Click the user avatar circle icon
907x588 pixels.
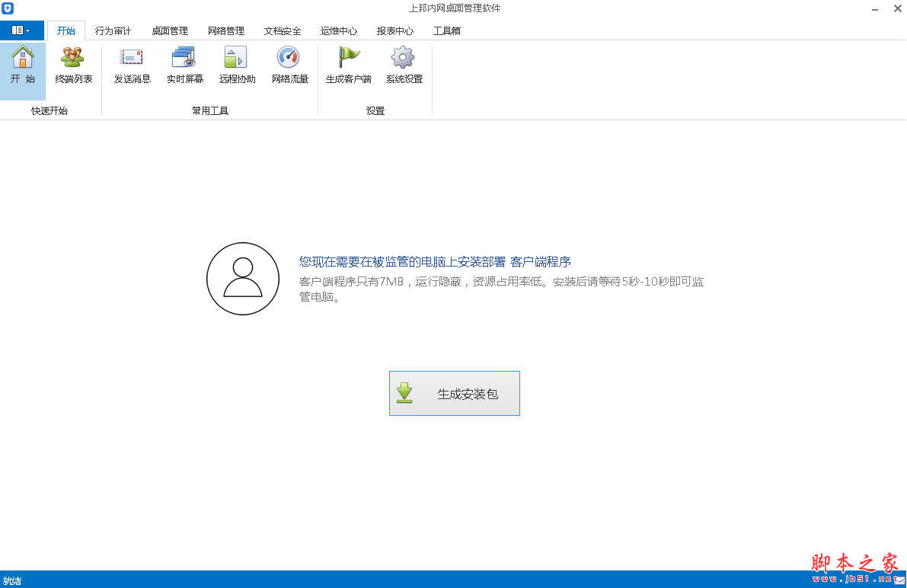(x=242, y=278)
